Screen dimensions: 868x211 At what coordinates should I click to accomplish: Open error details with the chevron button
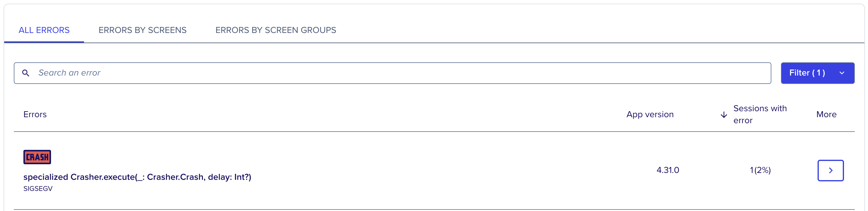tap(830, 170)
